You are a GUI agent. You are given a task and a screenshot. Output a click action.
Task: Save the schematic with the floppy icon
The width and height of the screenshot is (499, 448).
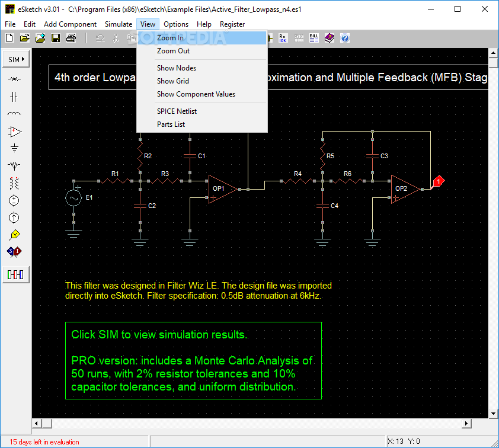(56, 38)
